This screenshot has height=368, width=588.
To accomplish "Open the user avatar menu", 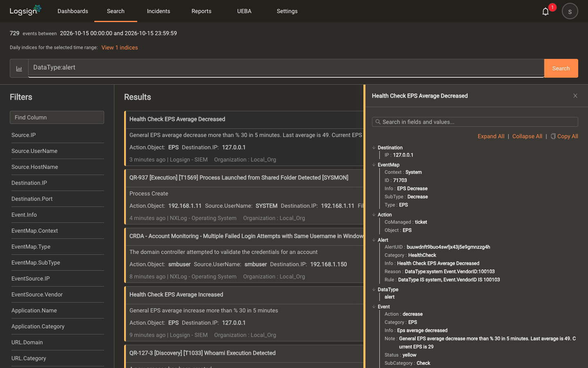I will [x=570, y=11].
